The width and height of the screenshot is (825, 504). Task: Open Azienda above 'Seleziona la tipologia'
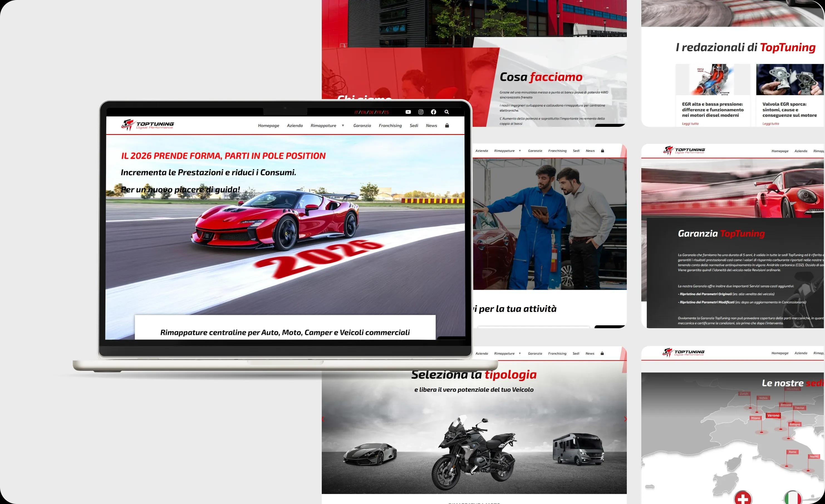(x=482, y=354)
